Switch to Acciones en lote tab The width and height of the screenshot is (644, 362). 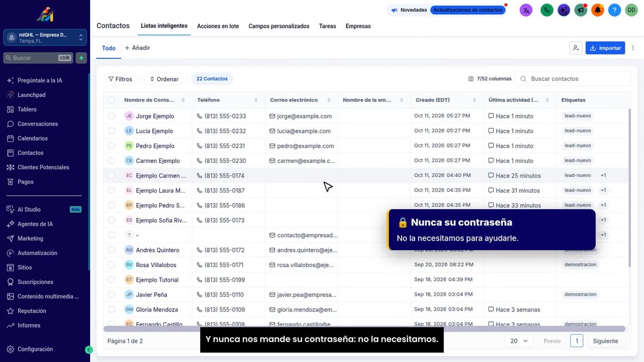[218, 26]
